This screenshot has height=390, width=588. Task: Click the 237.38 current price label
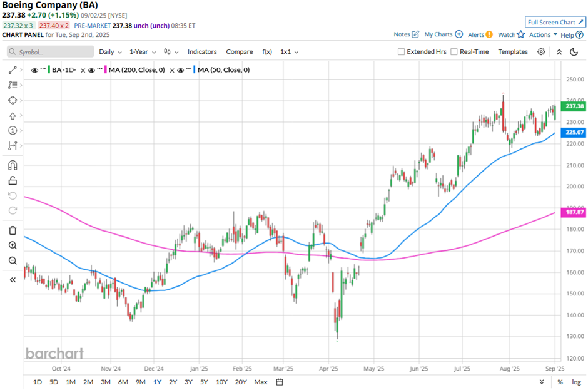[x=574, y=106]
